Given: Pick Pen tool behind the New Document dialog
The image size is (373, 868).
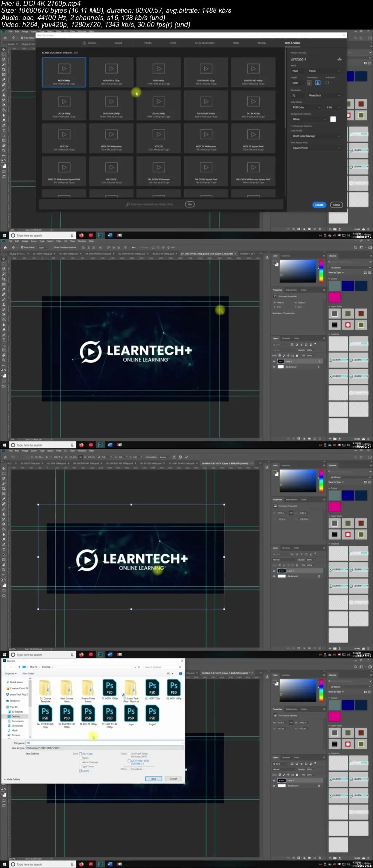Looking at the screenshot, I should 4,125.
